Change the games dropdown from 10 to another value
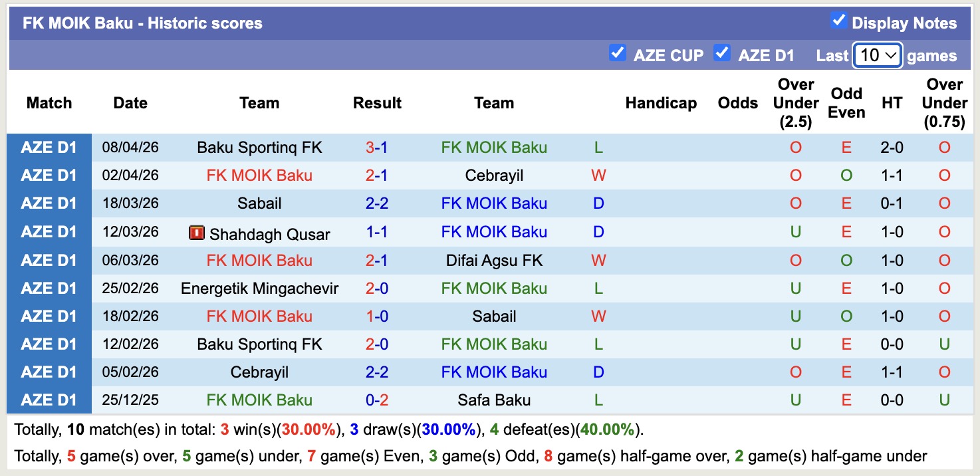The width and height of the screenshot is (980, 476). (x=877, y=56)
